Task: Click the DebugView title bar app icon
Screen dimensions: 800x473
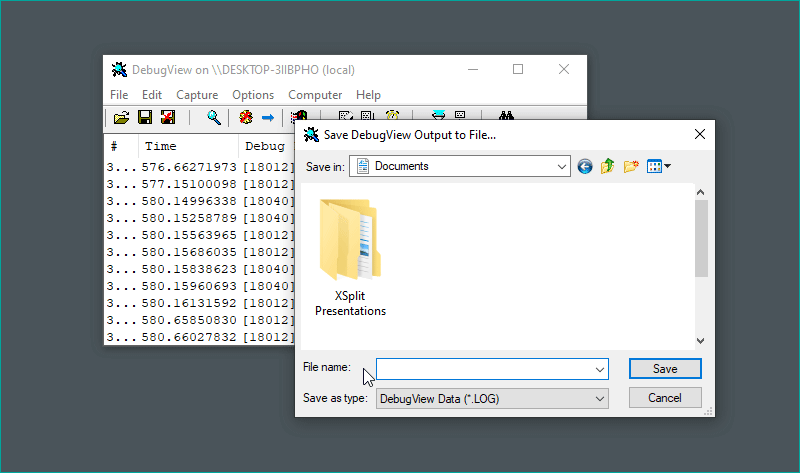Action: click(119, 70)
